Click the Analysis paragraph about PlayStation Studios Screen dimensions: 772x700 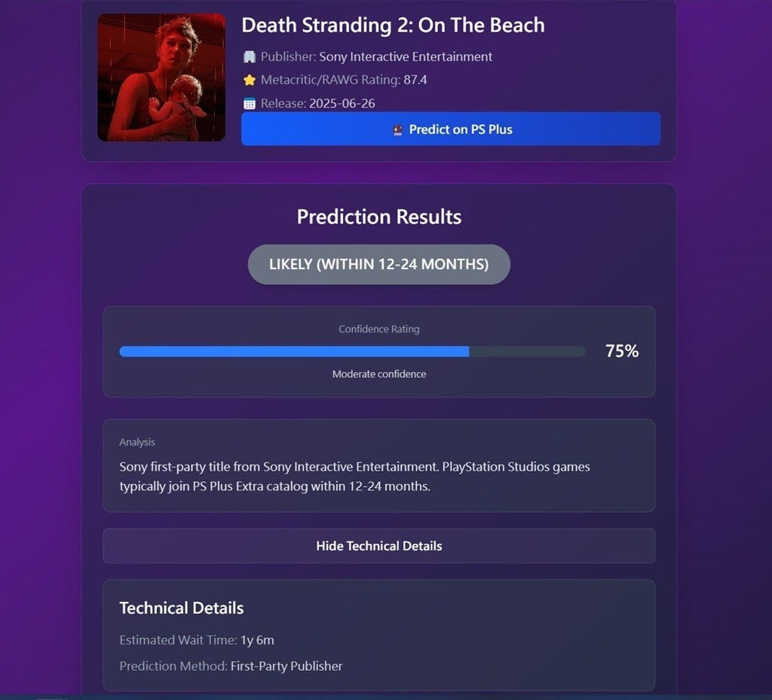354,476
